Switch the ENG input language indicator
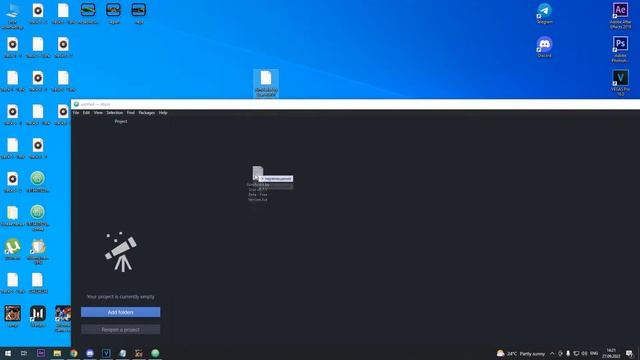This screenshot has height=360, width=640. pos(594,353)
